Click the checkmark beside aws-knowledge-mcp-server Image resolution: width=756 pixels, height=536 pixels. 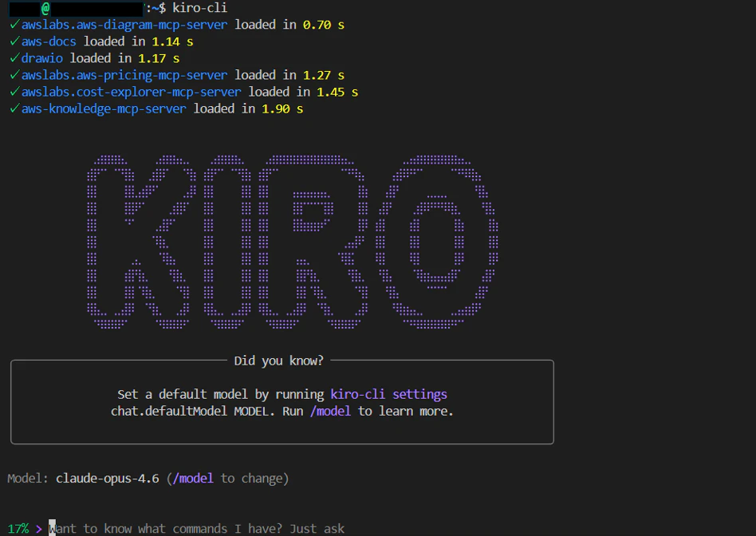point(14,108)
